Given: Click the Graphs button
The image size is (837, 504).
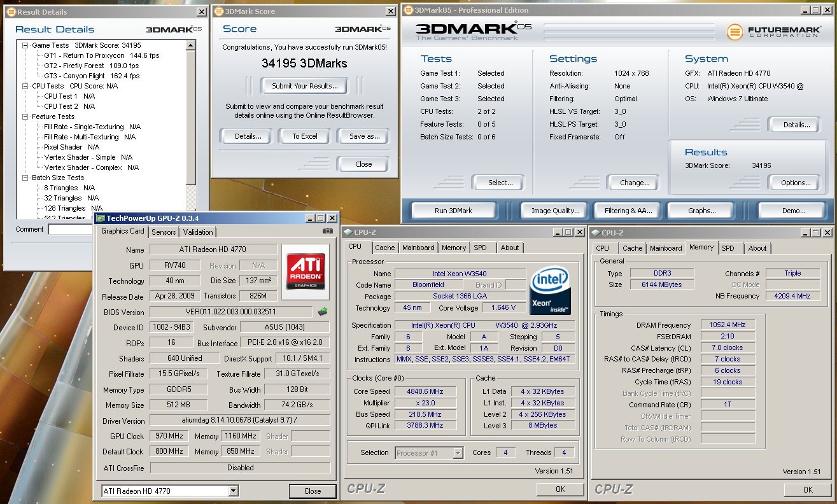Looking at the screenshot, I should coord(701,211).
